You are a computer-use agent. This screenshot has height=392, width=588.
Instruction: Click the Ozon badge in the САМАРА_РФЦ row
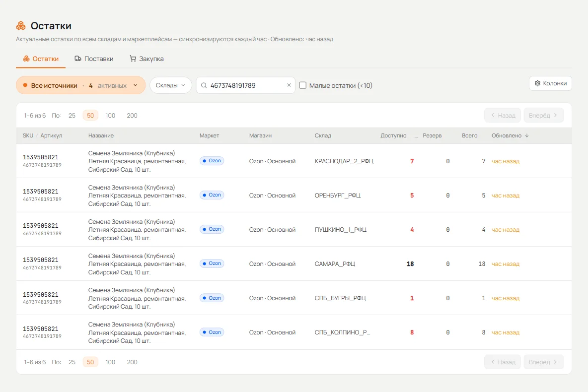coord(212,263)
